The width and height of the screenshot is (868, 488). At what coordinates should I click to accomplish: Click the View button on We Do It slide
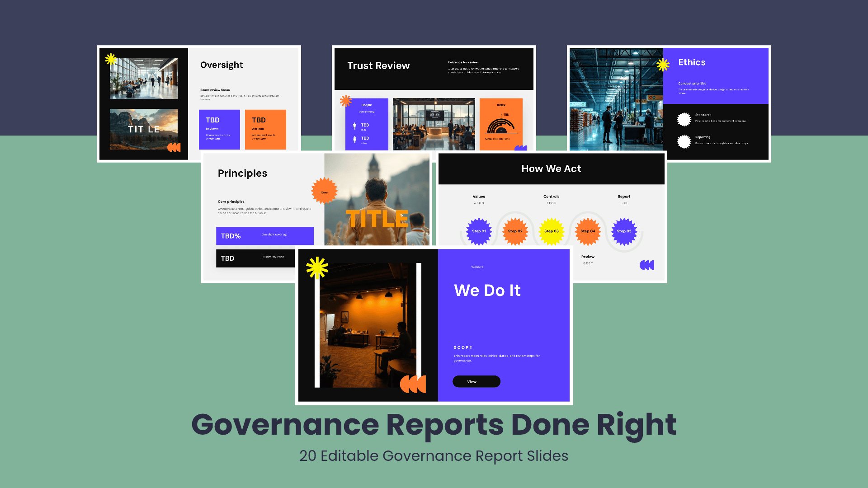476,382
